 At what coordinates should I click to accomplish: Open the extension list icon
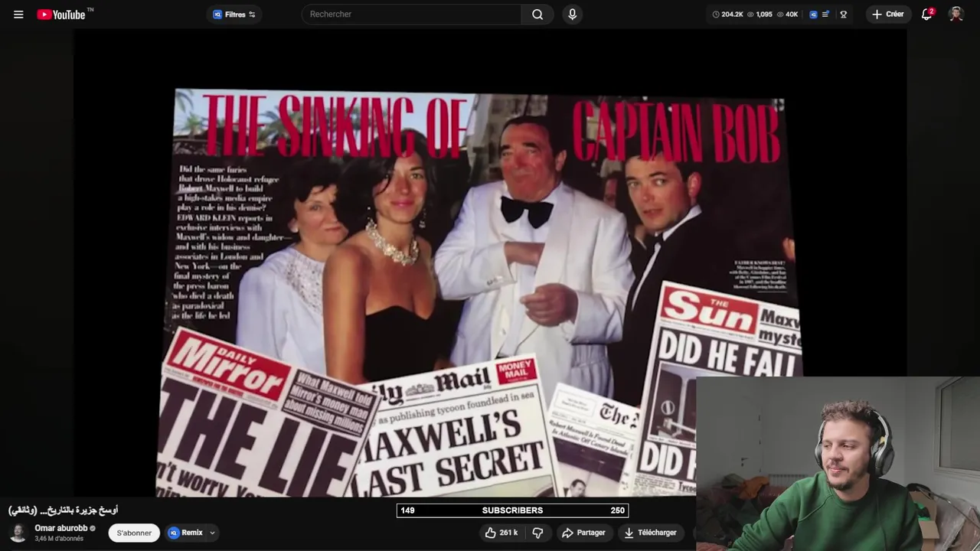click(x=825, y=15)
